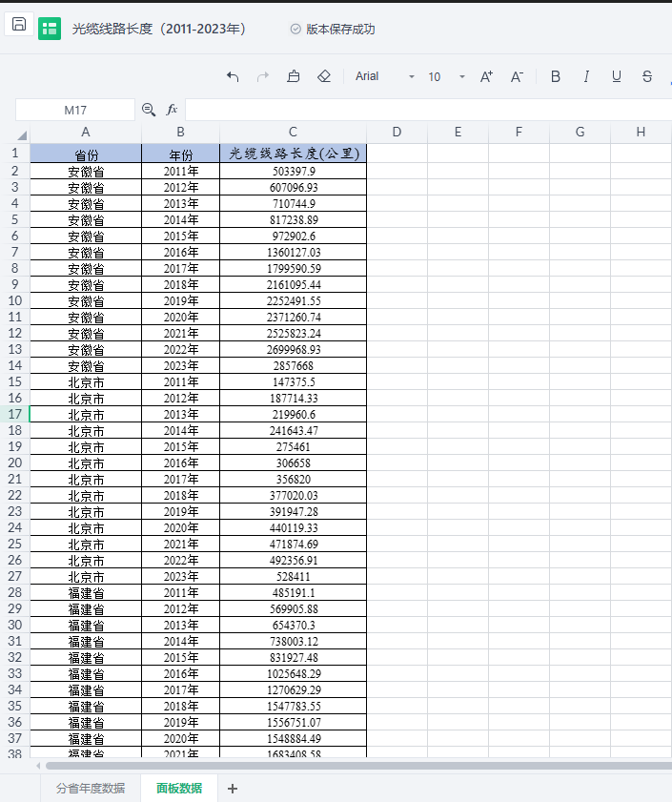Click header cell 光缆线路长度(公里)

point(293,154)
